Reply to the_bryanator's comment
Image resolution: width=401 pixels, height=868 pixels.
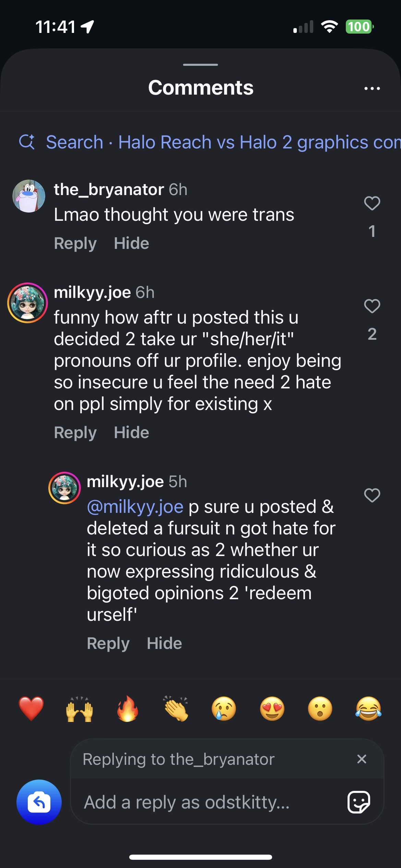75,243
